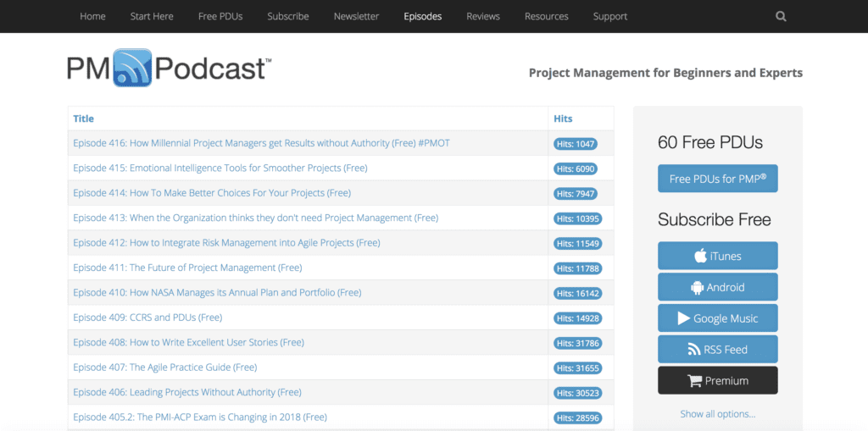
Task: Go to the Free PDUs menu
Action: pyautogui.click(x=220, y=17)
